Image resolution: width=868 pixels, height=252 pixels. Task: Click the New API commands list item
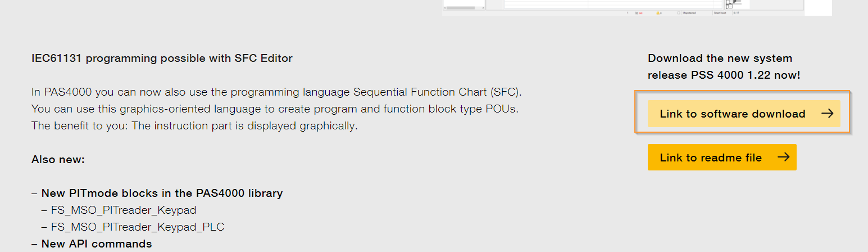97,244
